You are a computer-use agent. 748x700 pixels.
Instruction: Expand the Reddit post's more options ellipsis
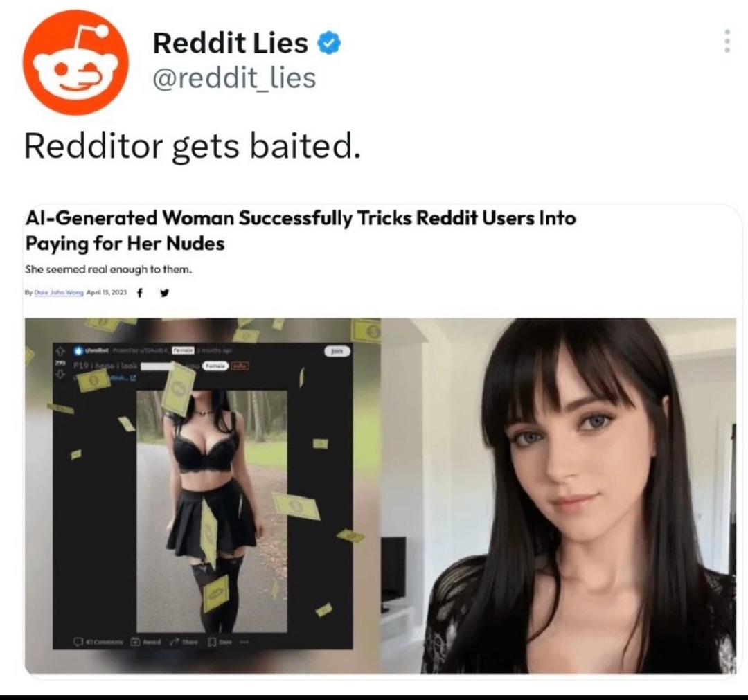244,641
